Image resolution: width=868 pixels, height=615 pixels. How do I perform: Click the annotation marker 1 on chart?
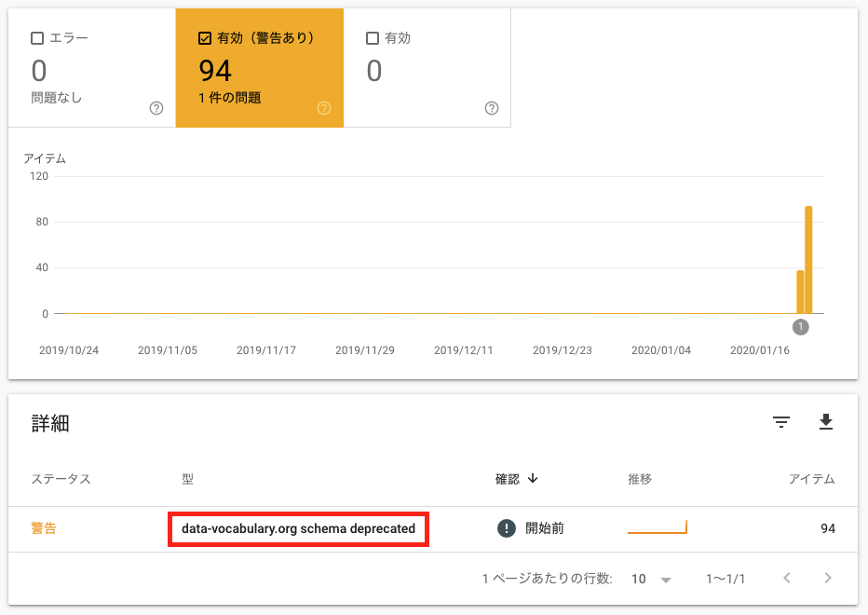[800, 327]
